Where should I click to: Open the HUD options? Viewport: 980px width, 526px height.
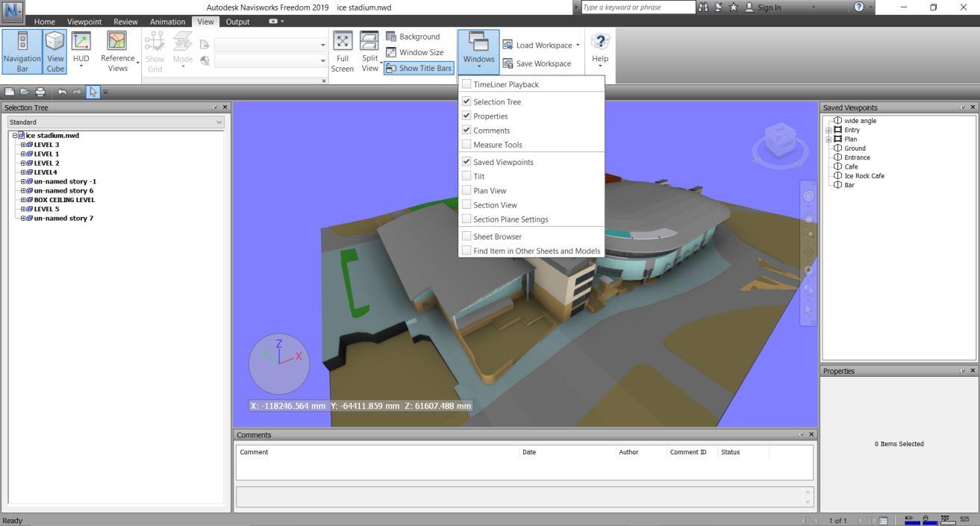pyautogui.click(x=81, y=51)
